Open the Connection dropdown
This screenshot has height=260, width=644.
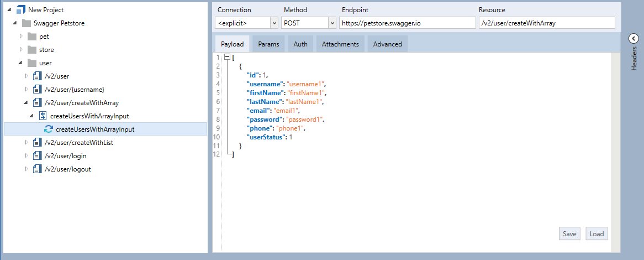point(274,23)
